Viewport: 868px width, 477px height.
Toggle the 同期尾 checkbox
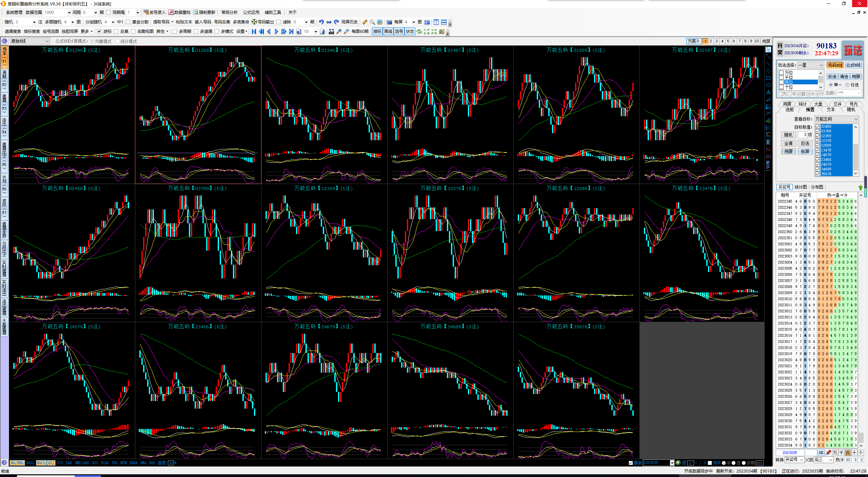108,12
